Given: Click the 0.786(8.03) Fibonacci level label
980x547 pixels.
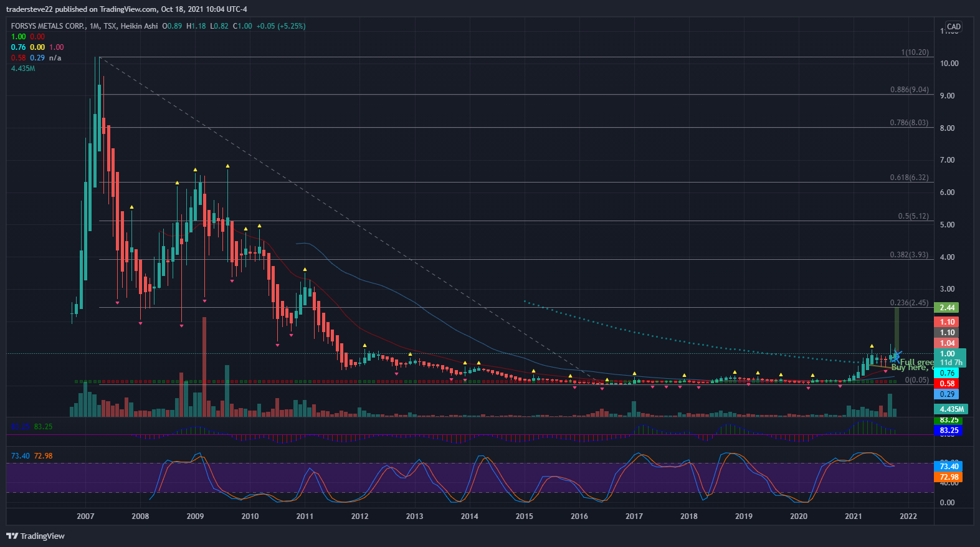Looking at the screenshot, I should (909, 123).
